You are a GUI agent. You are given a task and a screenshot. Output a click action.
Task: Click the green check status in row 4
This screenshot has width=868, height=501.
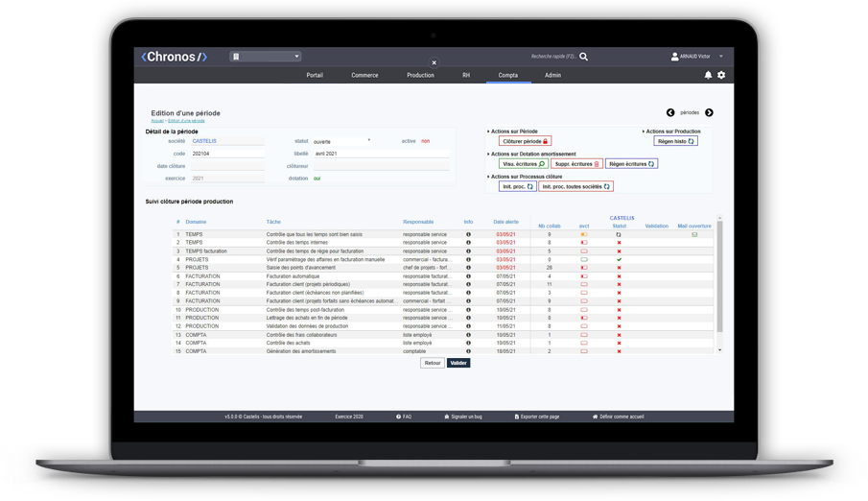(619, 260)
